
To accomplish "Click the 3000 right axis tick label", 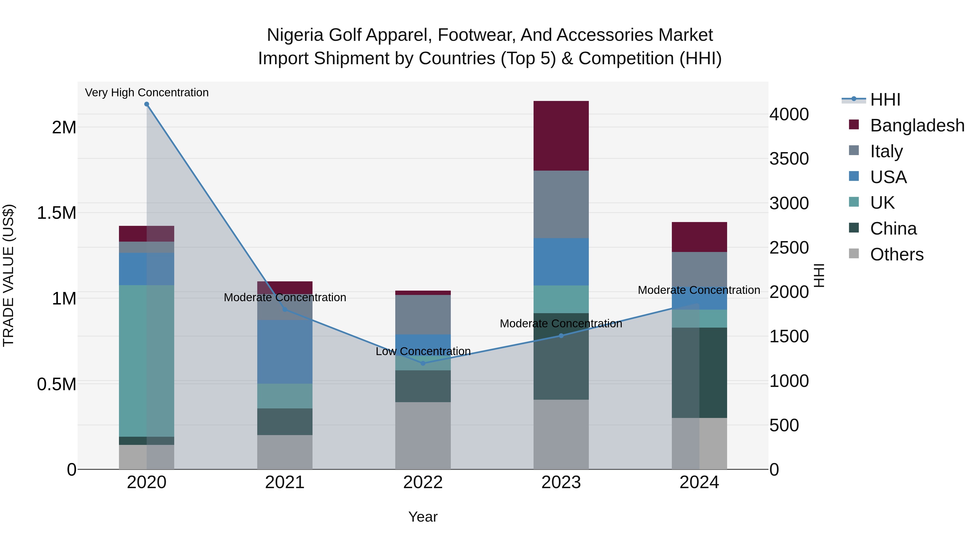I will tap(789, 203).
